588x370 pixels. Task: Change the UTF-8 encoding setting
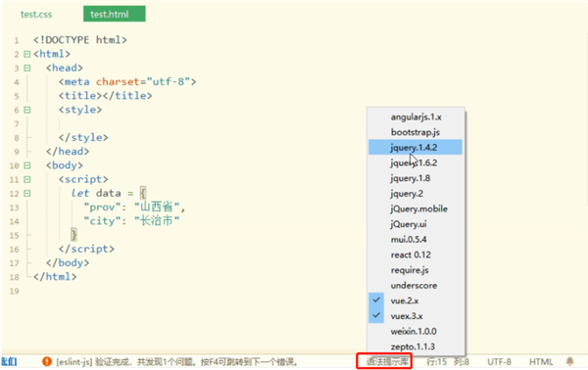[x=499, y=362]
